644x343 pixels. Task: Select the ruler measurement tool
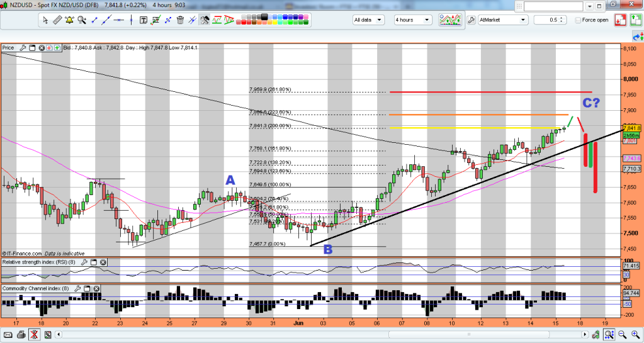coord(57,20)
